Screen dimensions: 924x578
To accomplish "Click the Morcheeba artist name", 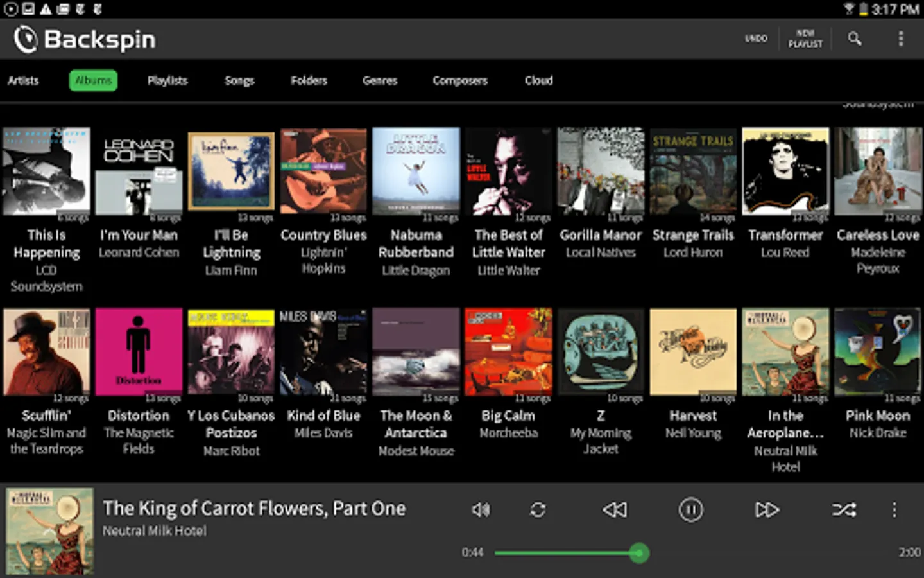I will [x=508, y=433].
